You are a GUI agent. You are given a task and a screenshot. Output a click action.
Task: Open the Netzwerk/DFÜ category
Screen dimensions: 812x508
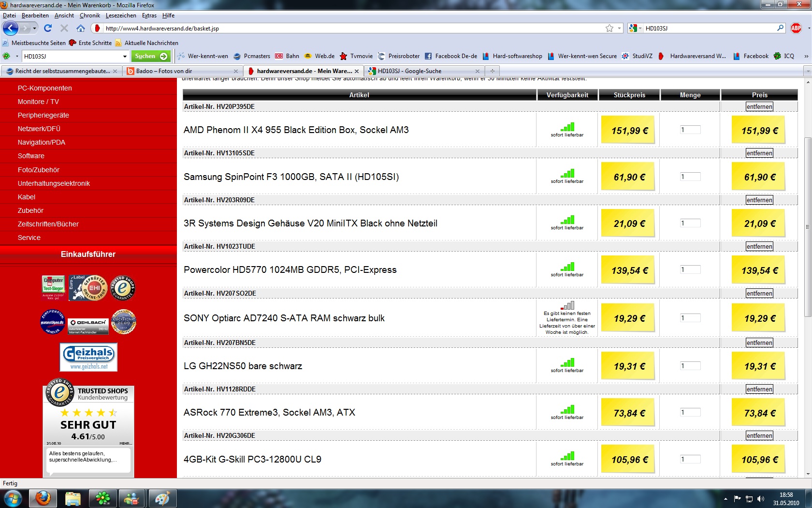point(39,129)
